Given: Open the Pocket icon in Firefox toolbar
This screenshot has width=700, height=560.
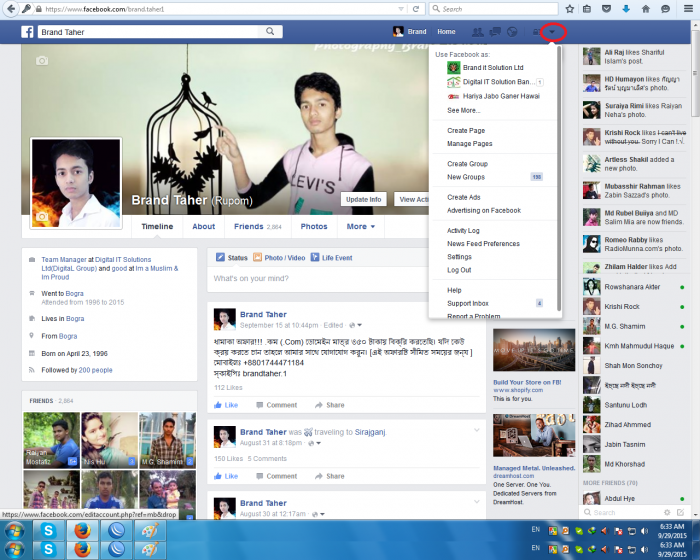Looking at the screenshot, I should [x=606, y=9].
